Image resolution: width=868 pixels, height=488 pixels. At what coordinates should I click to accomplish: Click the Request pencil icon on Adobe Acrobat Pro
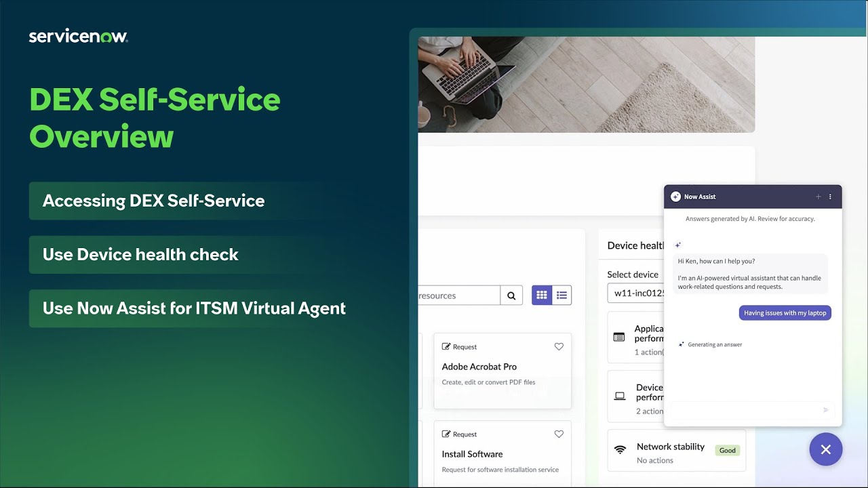pyautogui.click(x=448, y=346)
